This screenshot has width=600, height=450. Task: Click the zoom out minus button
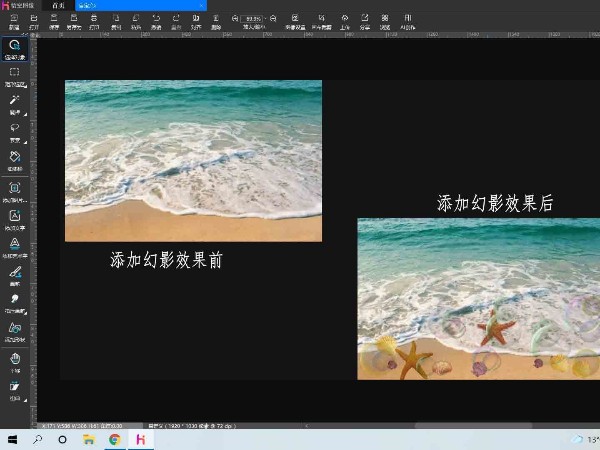(235, 18)
